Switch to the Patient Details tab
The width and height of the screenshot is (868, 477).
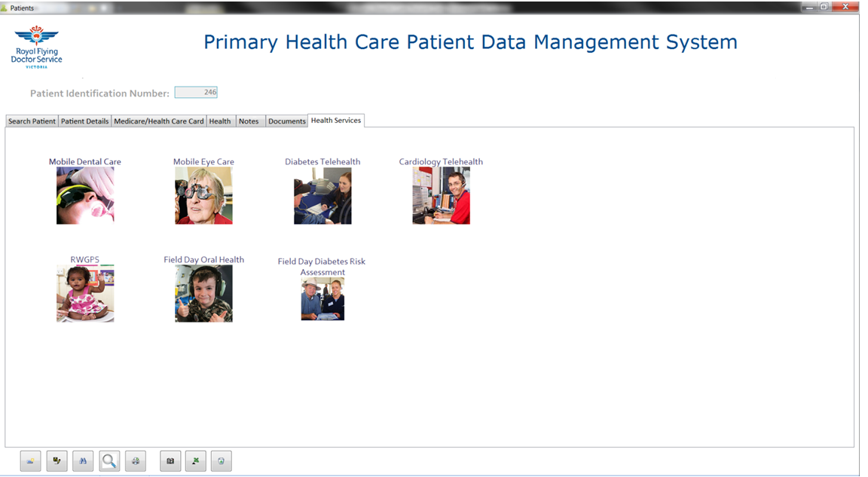pyautogui.click(x=84, y=121)
